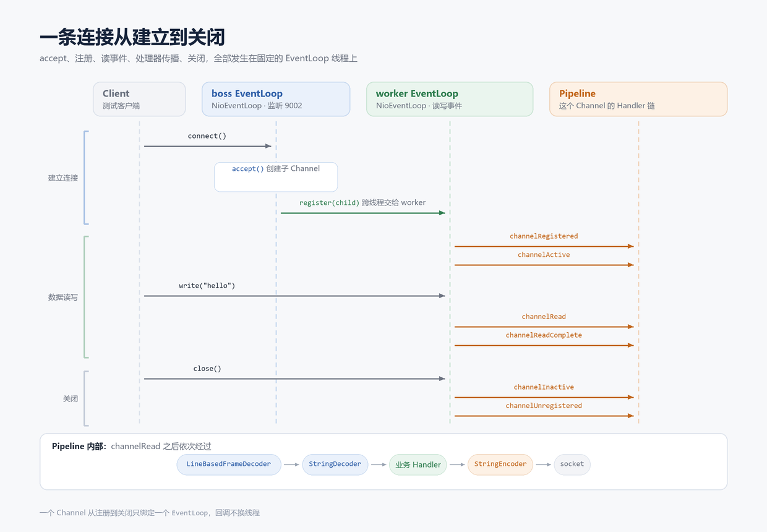Select the StringEncoder pill
The image size is (767, 532).
point(500,465)
